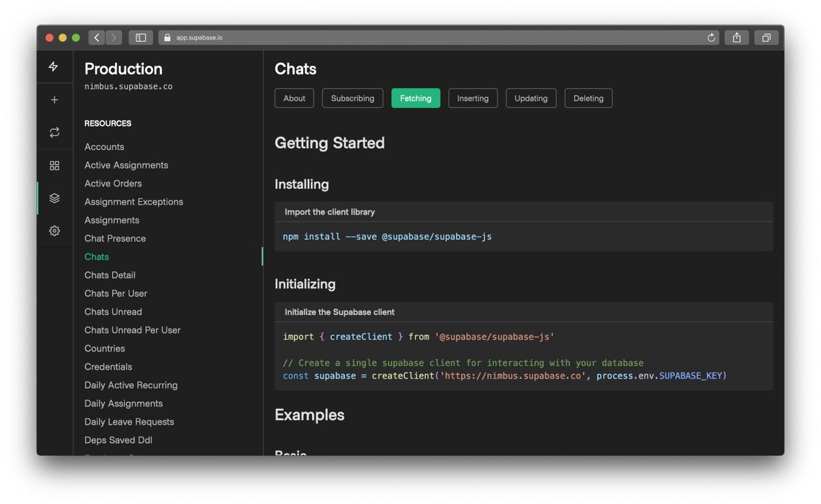Select the Updating tab
This screenshot has width=821, height=504.
531,98
